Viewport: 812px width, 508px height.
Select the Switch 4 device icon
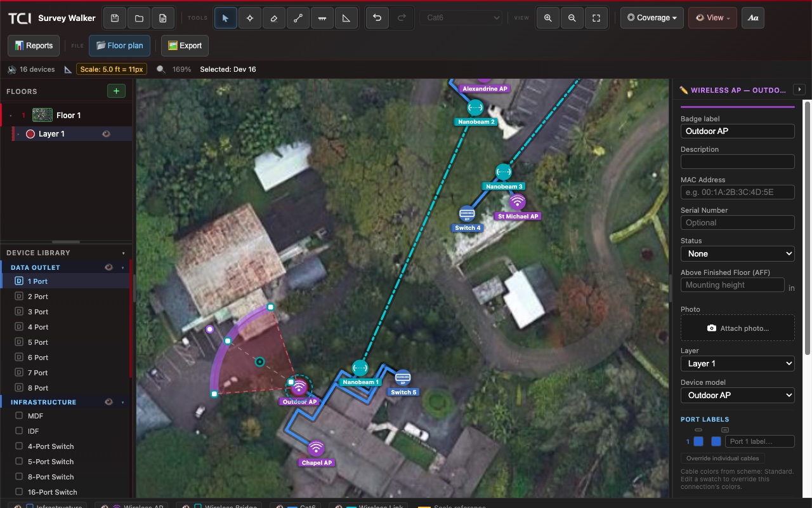[x=467, y=214]
